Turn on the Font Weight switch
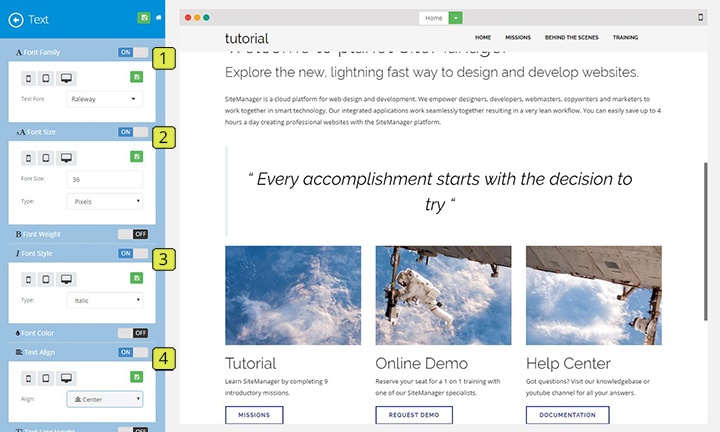The image size is (720, 432). [x=133, y=234]
